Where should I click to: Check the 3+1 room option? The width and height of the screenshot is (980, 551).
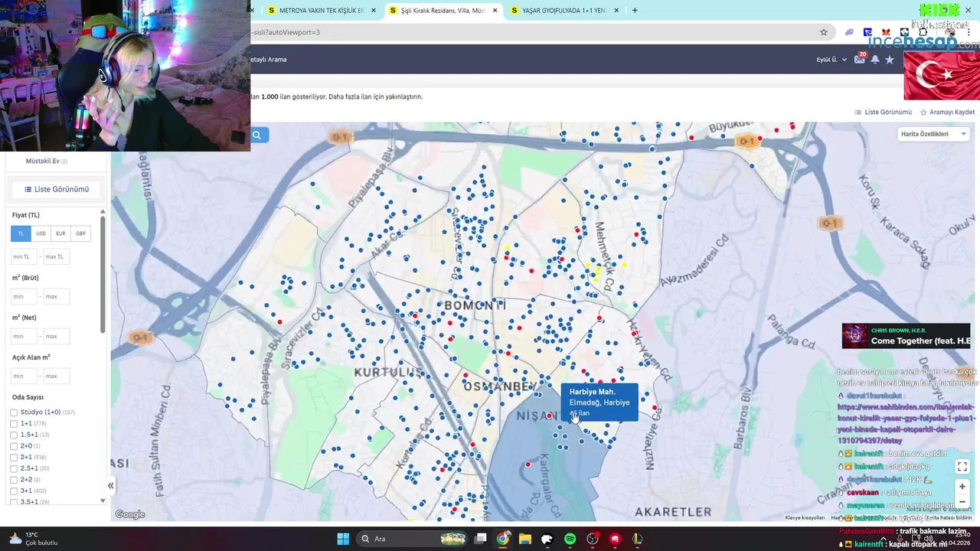pos(14,491)
